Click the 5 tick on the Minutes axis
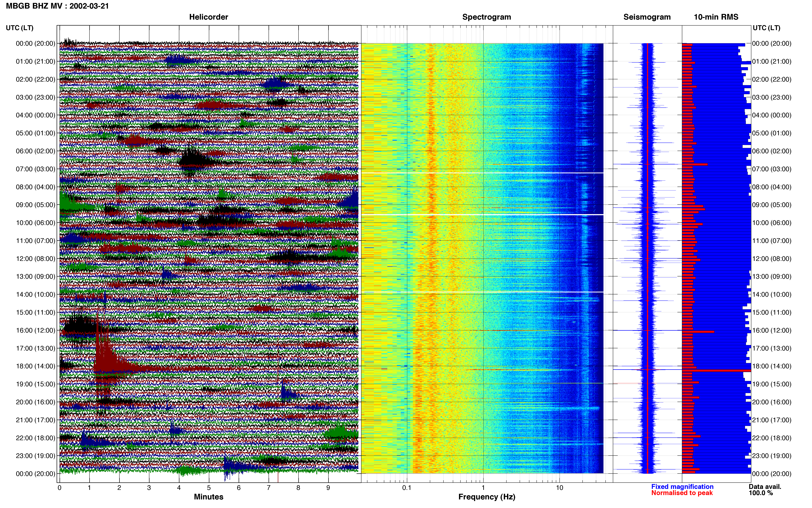 click(209, 487)
